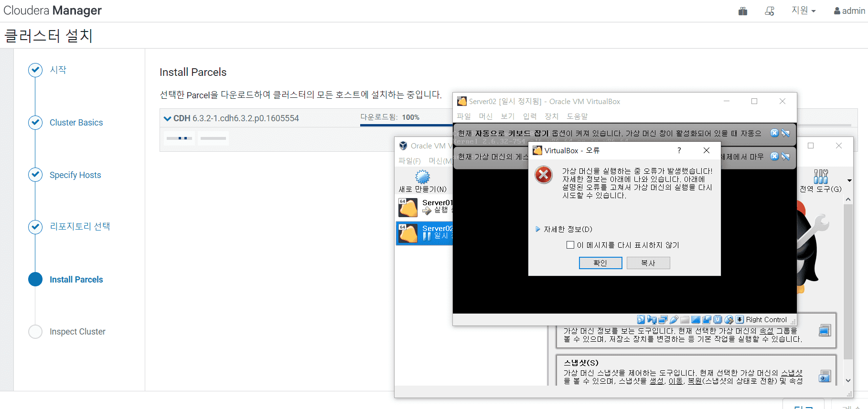The height and width of the screenshot is (409, 868).
Task: Click CPU chip status icon in Server02 window
Action: tap(718, 320)
